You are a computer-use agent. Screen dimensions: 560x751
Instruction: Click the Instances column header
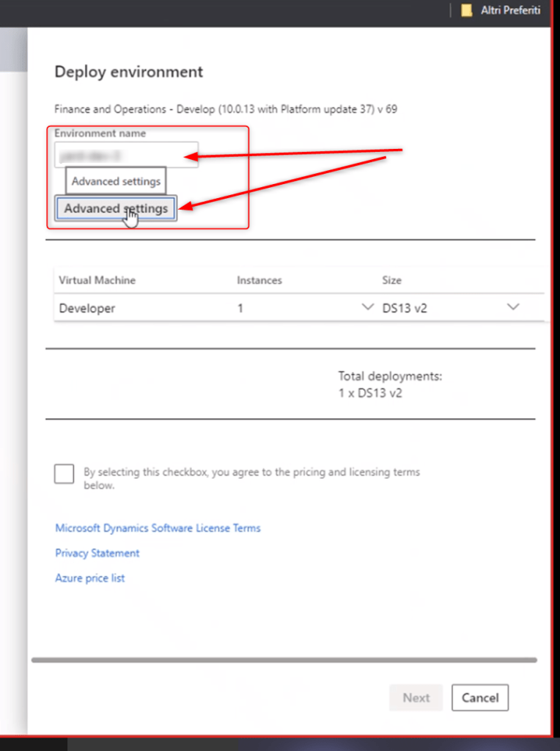[259, 280]
